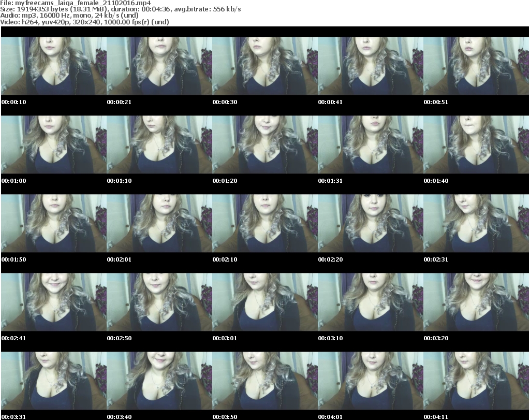Select the frame labeled 00:00:21
The width and height of the screenshot is (530, 420).
(x=159, y=66)
